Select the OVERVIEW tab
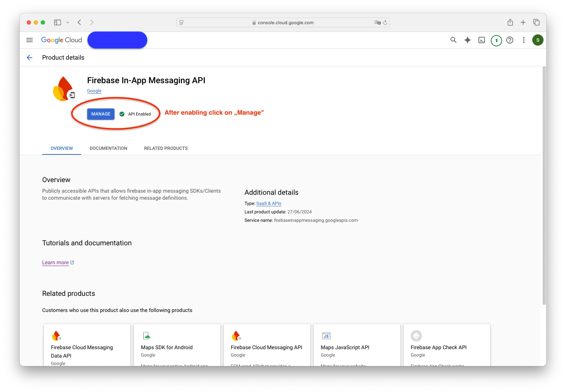This screenshot has height=392, width=566. pos(62,148)
